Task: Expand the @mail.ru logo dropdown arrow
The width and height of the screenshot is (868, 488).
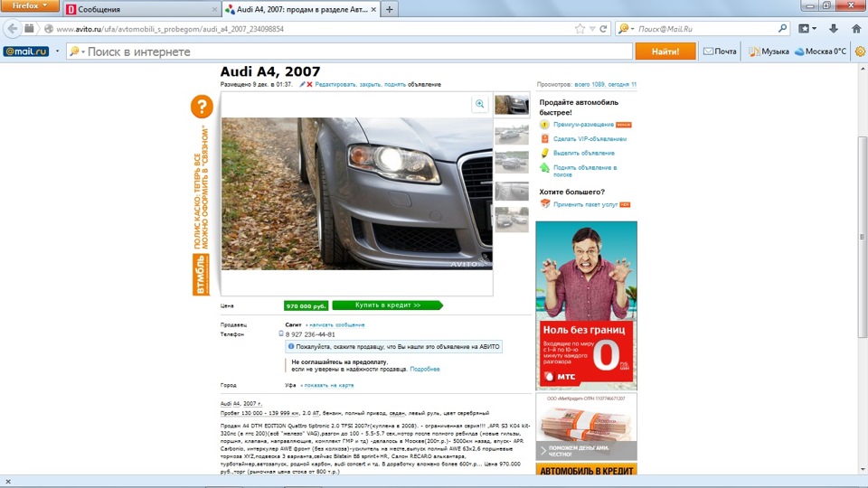Action: tap(57, 52)
